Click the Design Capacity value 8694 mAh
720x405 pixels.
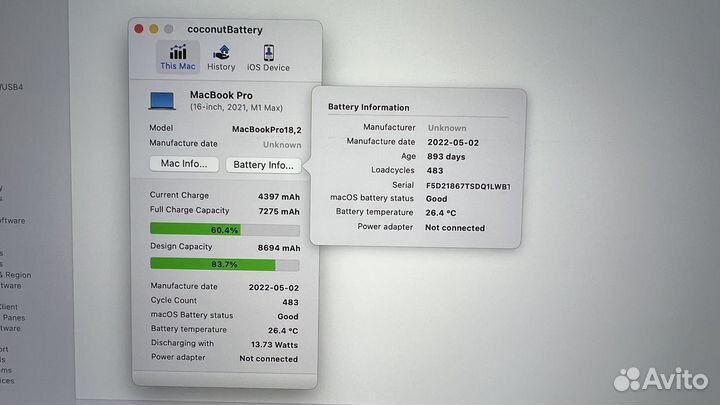[x=279, y=248]
